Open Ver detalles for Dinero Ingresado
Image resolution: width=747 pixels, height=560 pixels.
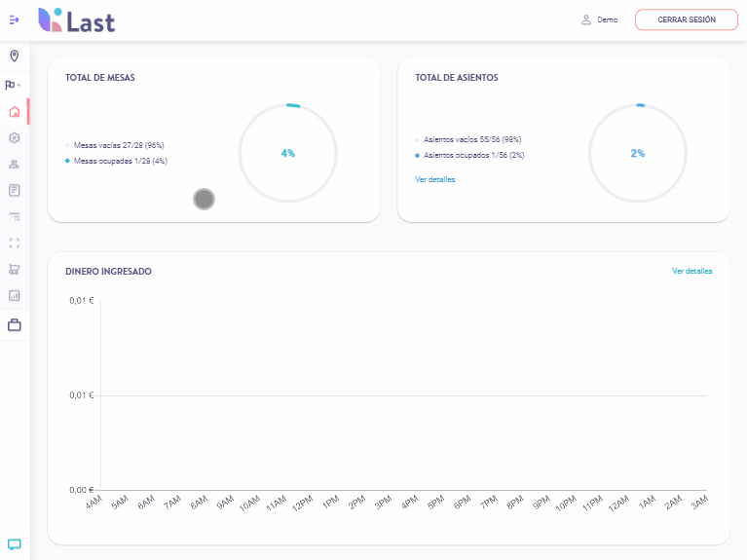click(x=691, y=271)
